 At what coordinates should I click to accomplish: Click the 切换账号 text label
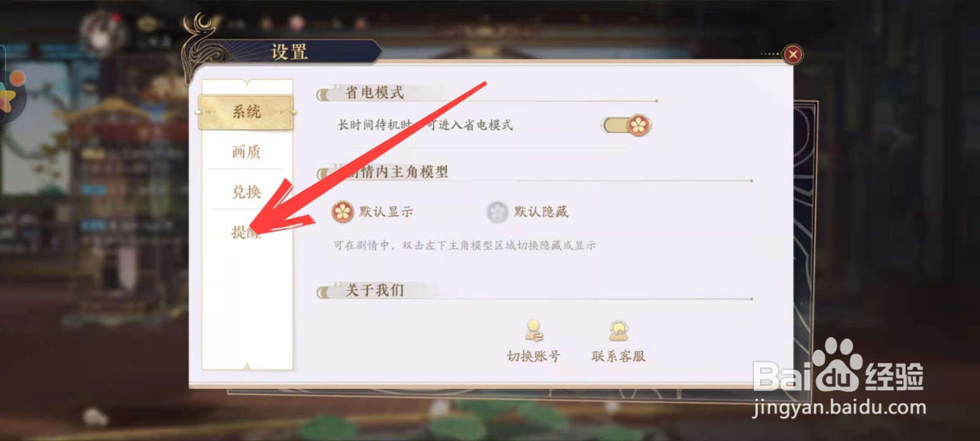point(533,356)
